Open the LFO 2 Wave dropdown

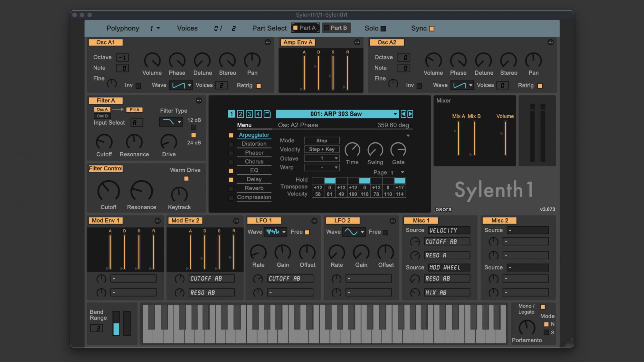tap(354, 232)
